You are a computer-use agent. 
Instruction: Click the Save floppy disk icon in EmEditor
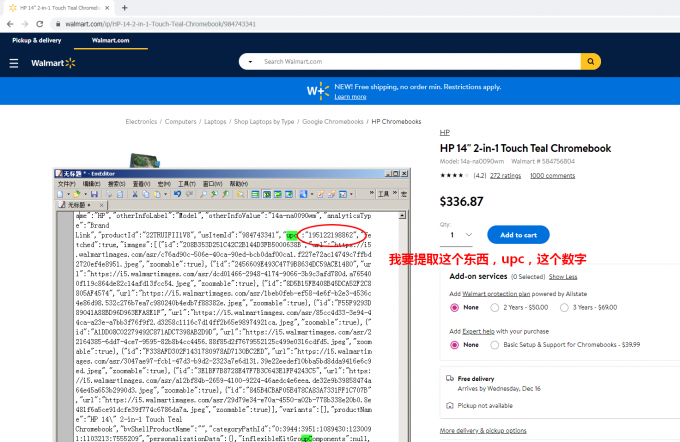coord(94,194)
